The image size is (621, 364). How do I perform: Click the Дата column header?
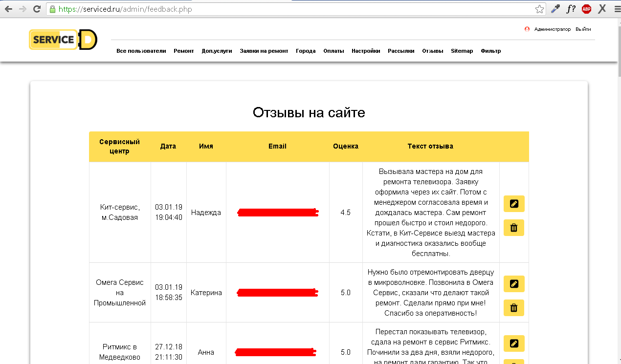point(168,146)
